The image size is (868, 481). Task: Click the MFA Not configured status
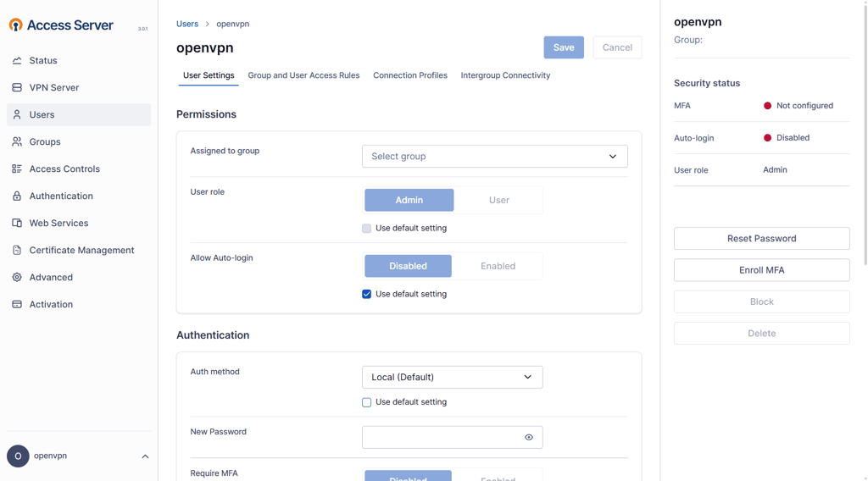click(x=798, y=106)
